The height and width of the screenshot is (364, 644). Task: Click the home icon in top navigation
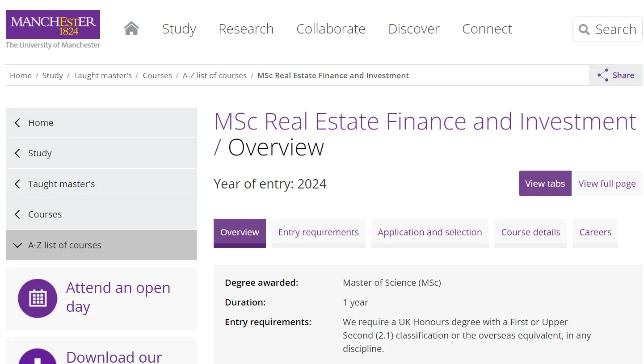(131, 29)
